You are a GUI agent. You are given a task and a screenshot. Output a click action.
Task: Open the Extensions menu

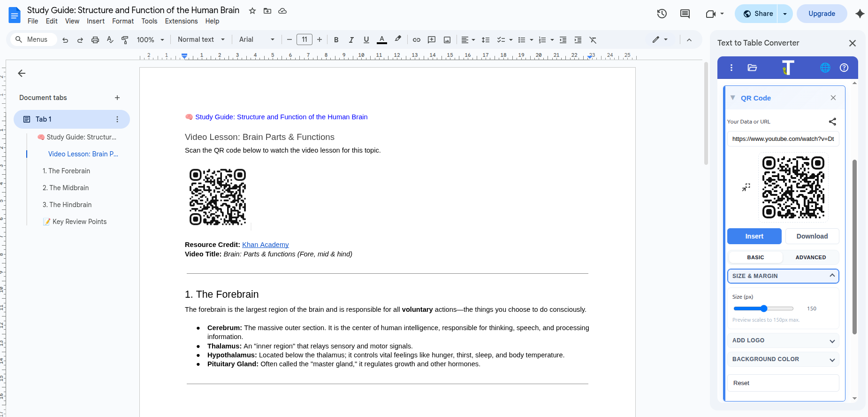pyautogui.click(x=181, y=21)
